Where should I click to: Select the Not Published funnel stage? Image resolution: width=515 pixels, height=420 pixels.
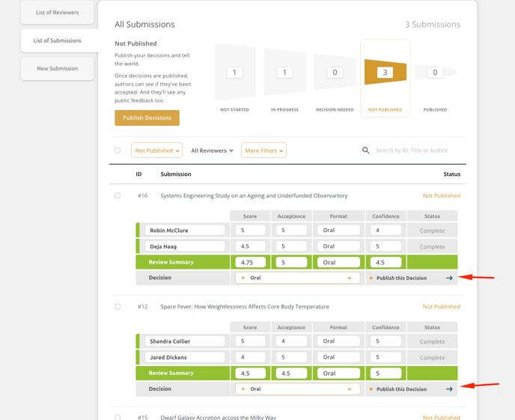[385, 73]
